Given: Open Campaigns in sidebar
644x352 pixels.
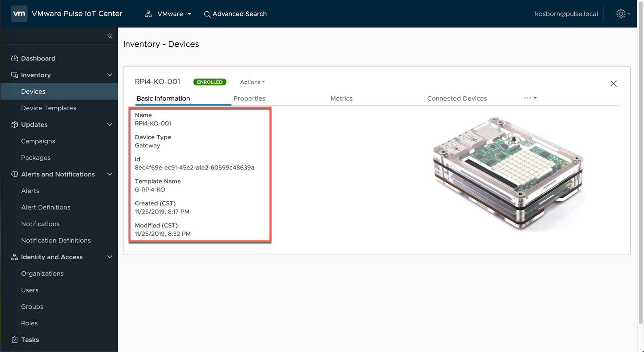Looking at the screenshot, I should click(38, 141).
